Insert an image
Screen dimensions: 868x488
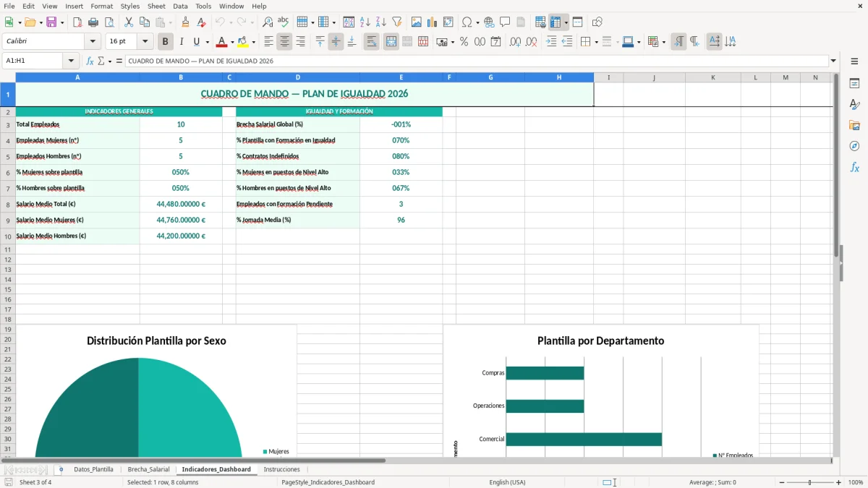(x=416, y=22)
